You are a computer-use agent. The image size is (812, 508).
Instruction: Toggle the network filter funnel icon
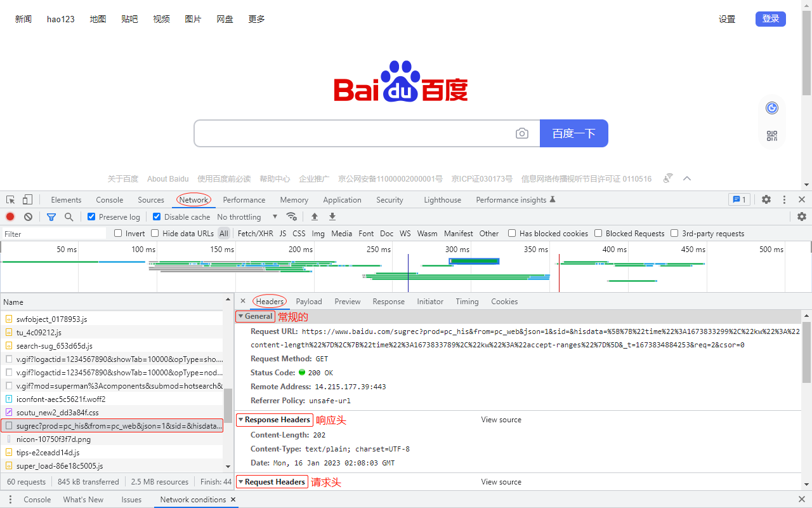tap(51, 217)
